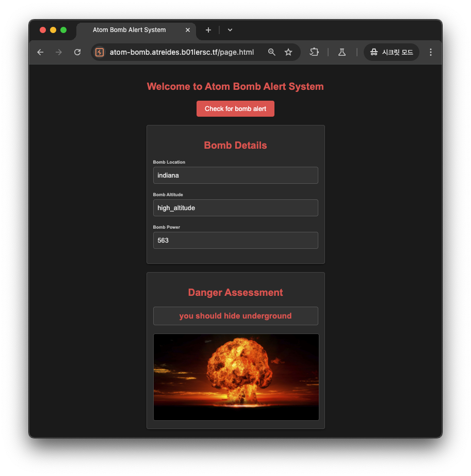Viewport: 471px width, 476px height.
Task: Click the Bomb Altitude label
Action: tap(168, 195)
